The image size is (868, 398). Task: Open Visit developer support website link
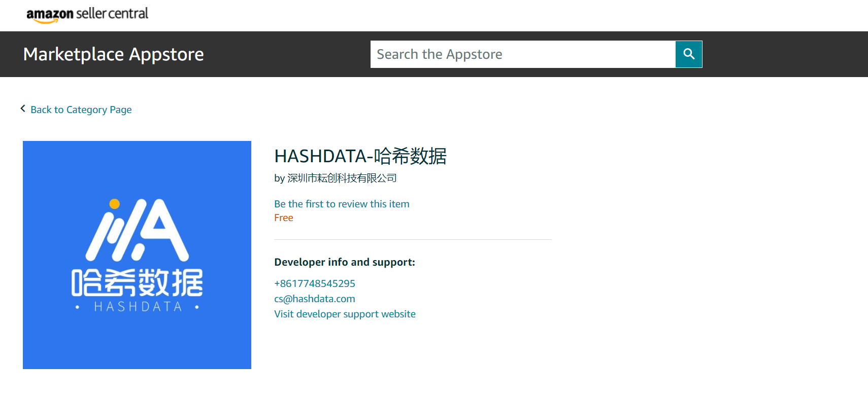tap(345, 314)
